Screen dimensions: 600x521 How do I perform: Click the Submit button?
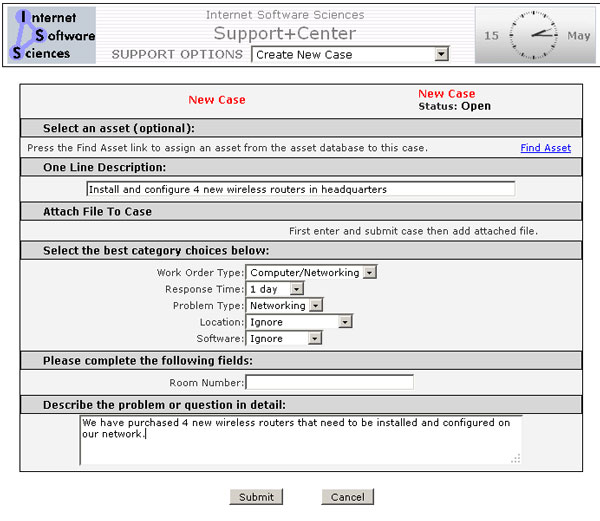coord(256,497)
